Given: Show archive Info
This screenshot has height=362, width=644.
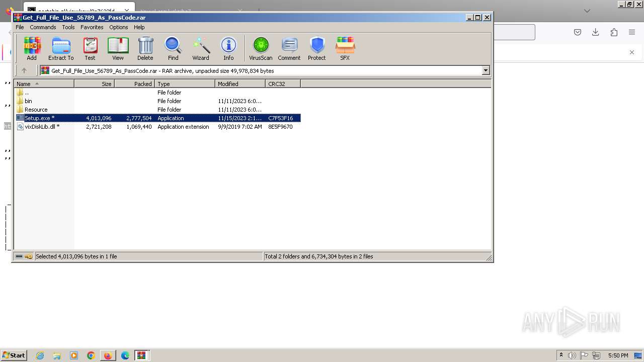Looking at the screenshot, I should [228, 48].
